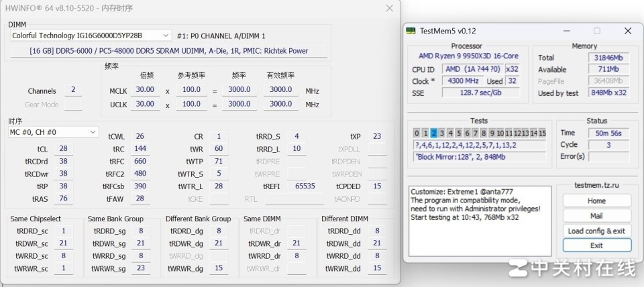Screen dimensions: 644x287
Task: Click the Channels count field
Action: tap(73, 91)
